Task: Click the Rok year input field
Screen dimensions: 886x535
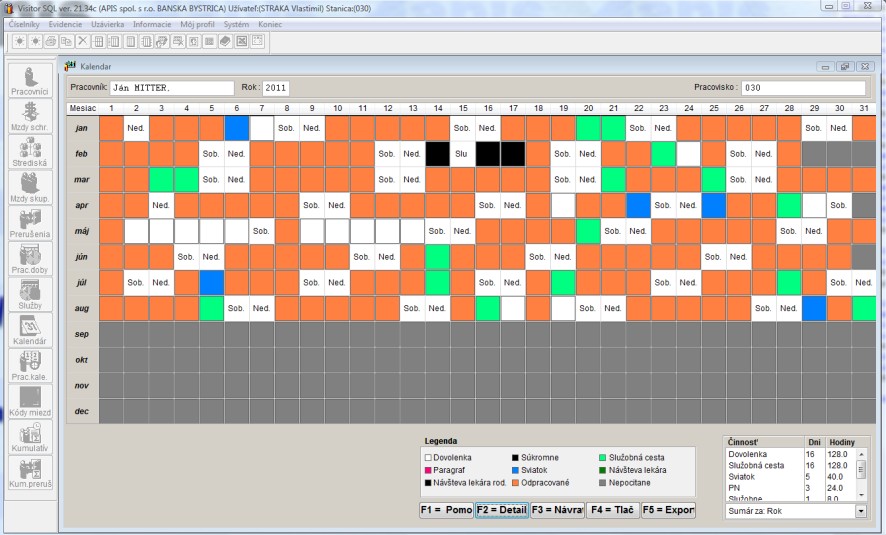Action: point(276,88)
